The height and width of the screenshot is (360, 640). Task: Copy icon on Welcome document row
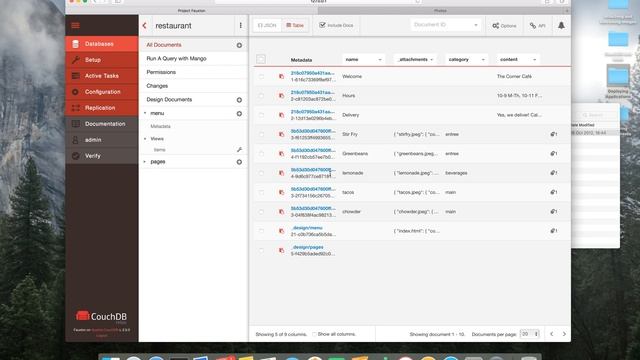pyautogui.click(x=281, y=76)
